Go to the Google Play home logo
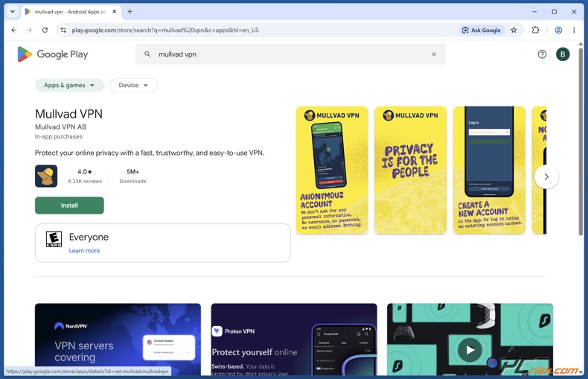Screen dimensions: 588x379 [53, 54]
